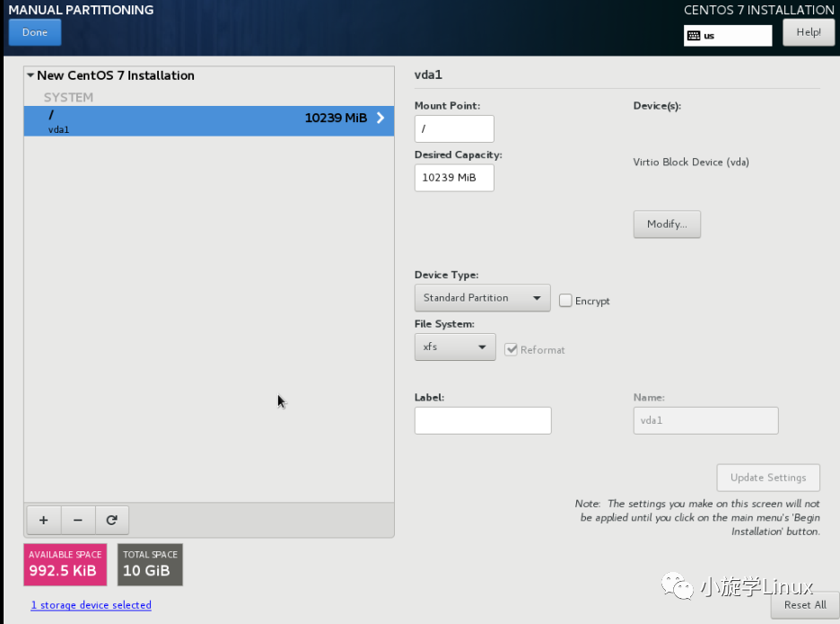Collapse the New CentOS 7 Installation section

(31, 75)
